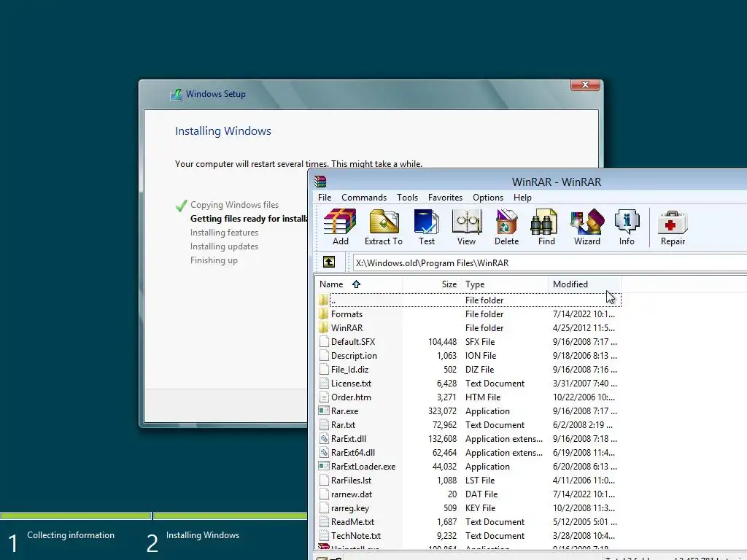The height and width of the screenshot is (560, 747).
Task: Open the Favorites menu
Action: coord(445,197)
